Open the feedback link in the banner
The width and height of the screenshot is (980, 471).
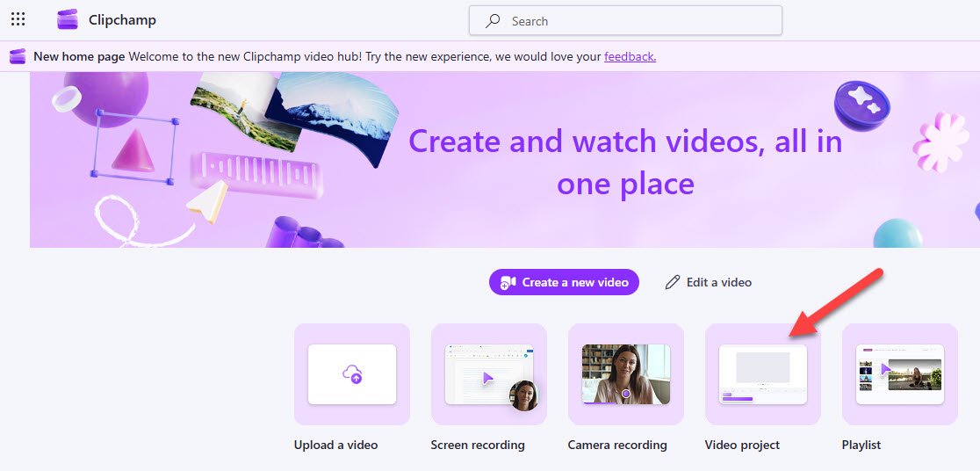[630, 57]
